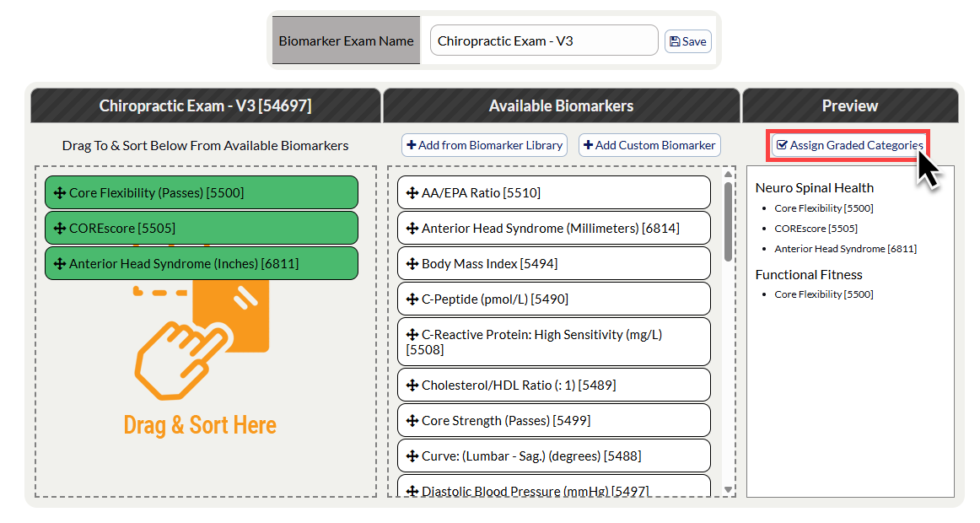
Task: Click Neuro Spinal Health heading in Preview
Action: 815,188
